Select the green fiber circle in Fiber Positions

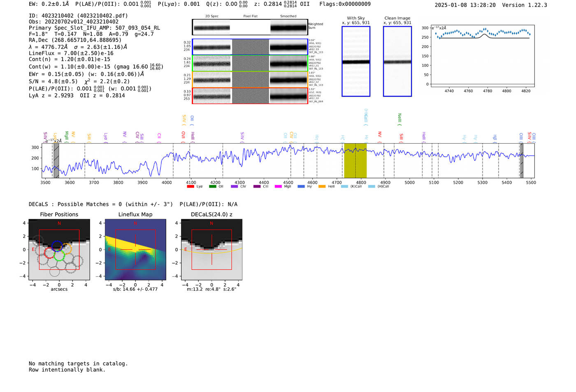[x=59, y=255]
